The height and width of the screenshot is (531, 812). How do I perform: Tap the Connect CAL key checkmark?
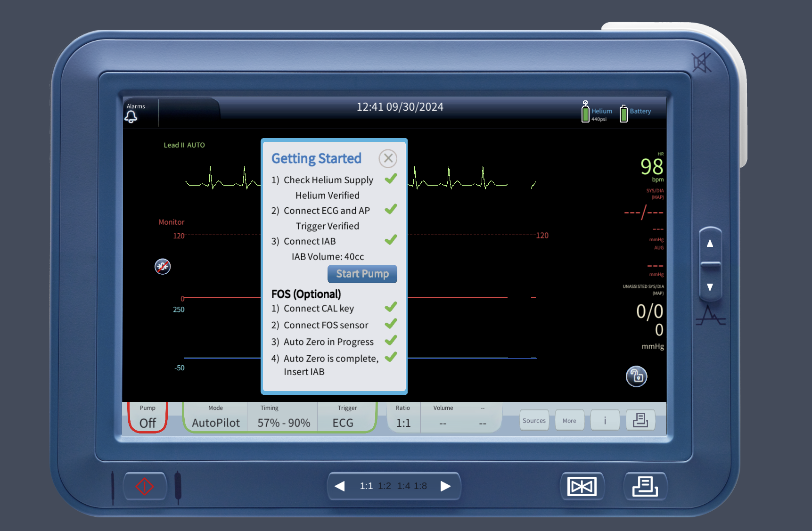click(x=390, y=307)
